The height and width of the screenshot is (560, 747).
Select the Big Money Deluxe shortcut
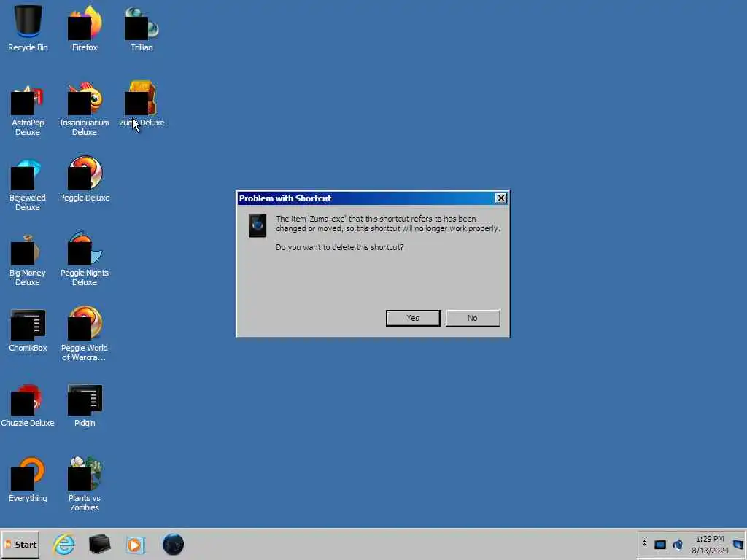(28, 259)
